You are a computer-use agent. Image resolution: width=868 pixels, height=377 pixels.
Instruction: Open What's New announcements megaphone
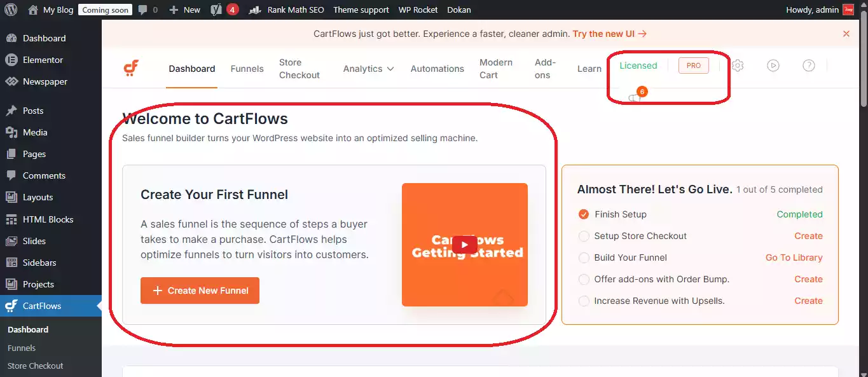coord(635,97)
